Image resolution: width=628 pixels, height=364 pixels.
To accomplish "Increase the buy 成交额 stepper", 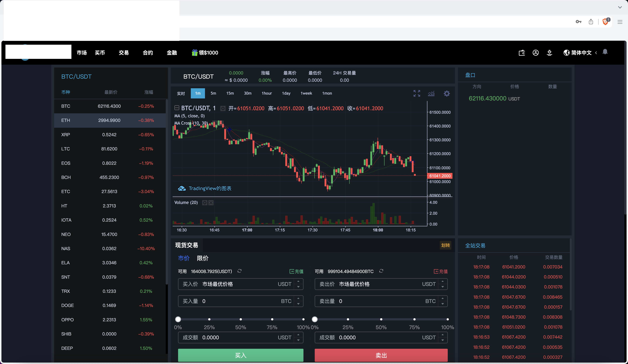I will 298,335.
